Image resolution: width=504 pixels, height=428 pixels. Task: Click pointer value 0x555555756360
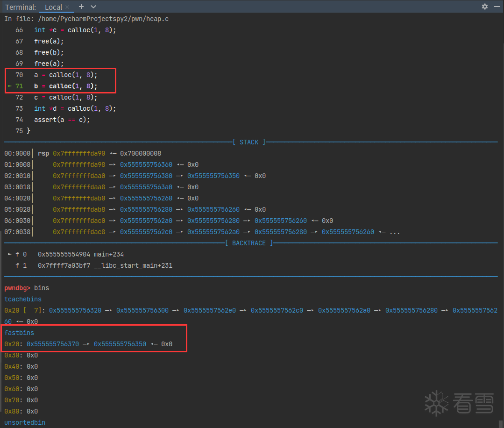tap(146, 164)
